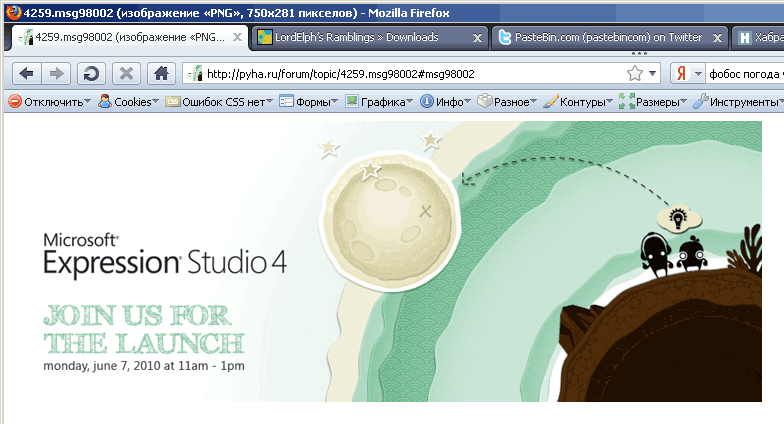Screen dimensions: 784x432
Task: Go to the Home page
Action: (x=158, y=73)
